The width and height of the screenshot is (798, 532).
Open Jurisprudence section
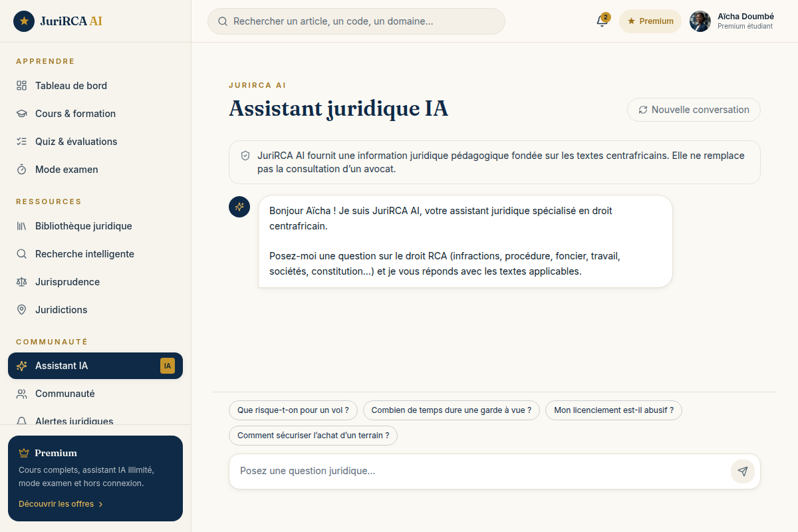[x=95, y=282]
